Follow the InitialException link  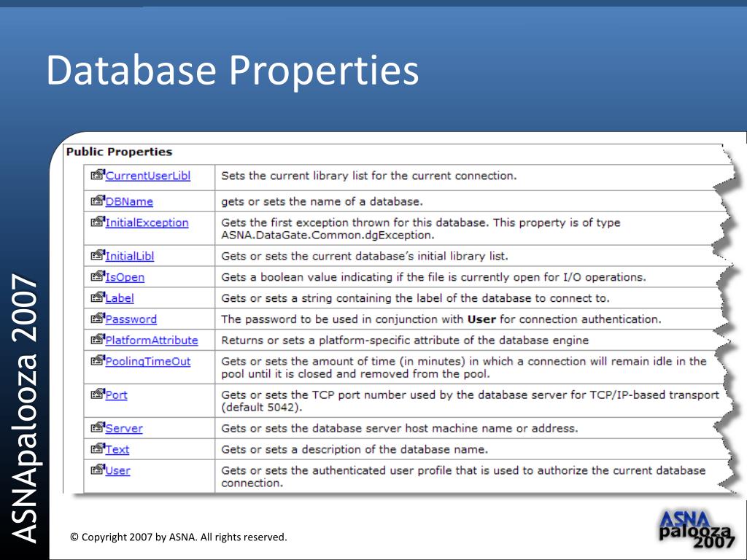[147, 222]
